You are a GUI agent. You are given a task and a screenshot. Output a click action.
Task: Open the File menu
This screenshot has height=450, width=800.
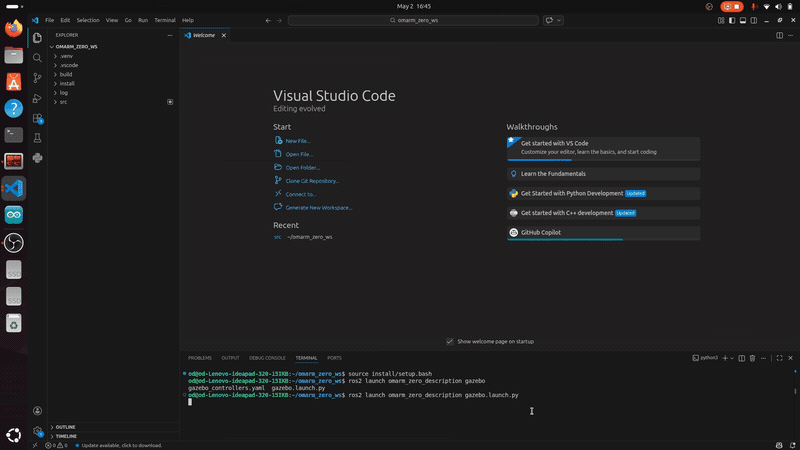[49, 20]
